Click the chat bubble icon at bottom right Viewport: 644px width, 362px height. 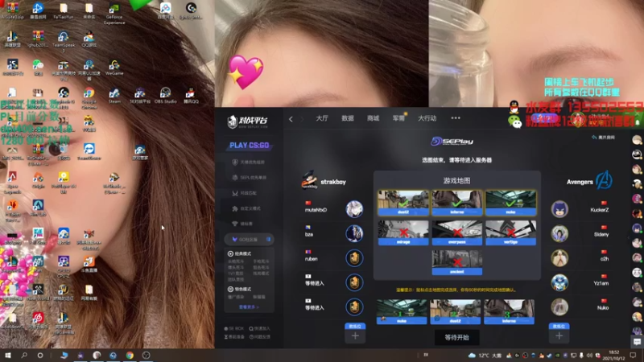click(x=637, y=341)
